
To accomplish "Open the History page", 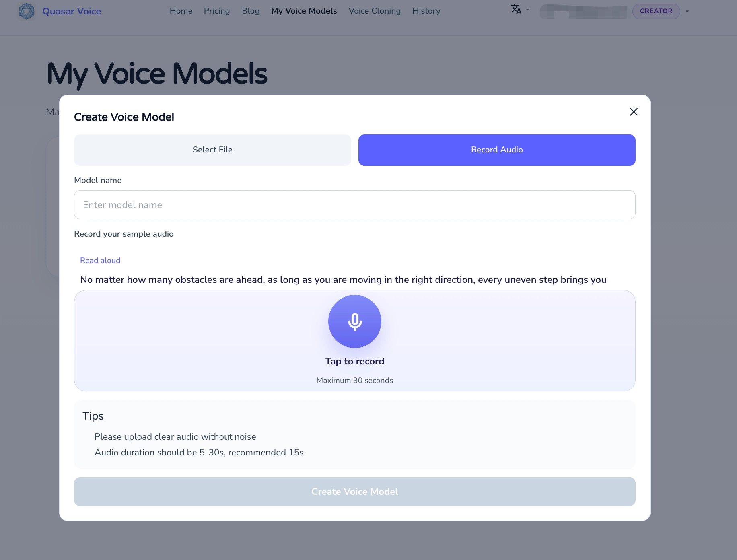I will point(426,11).
